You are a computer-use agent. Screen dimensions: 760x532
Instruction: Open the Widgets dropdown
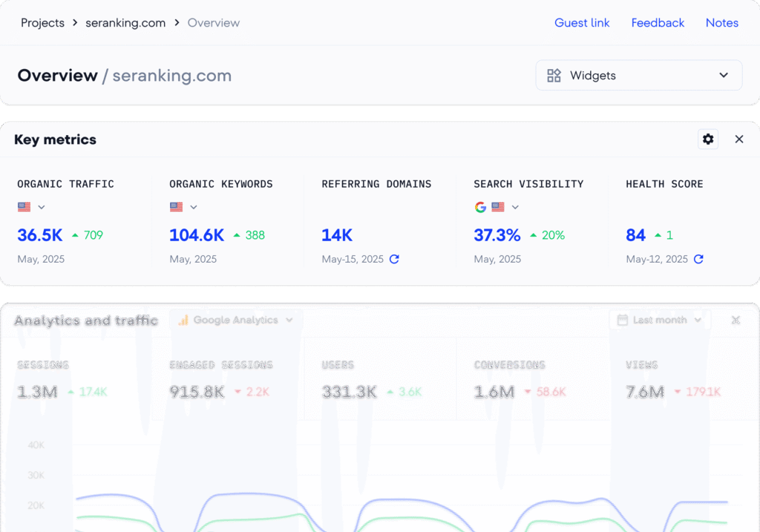(638, 75)
